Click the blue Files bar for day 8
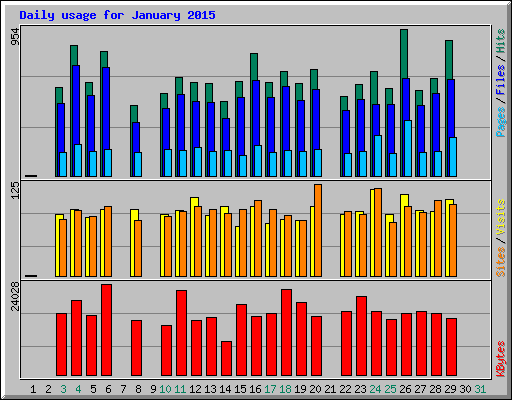Viewport: 512px width, 400px height. tap(136, 137)
